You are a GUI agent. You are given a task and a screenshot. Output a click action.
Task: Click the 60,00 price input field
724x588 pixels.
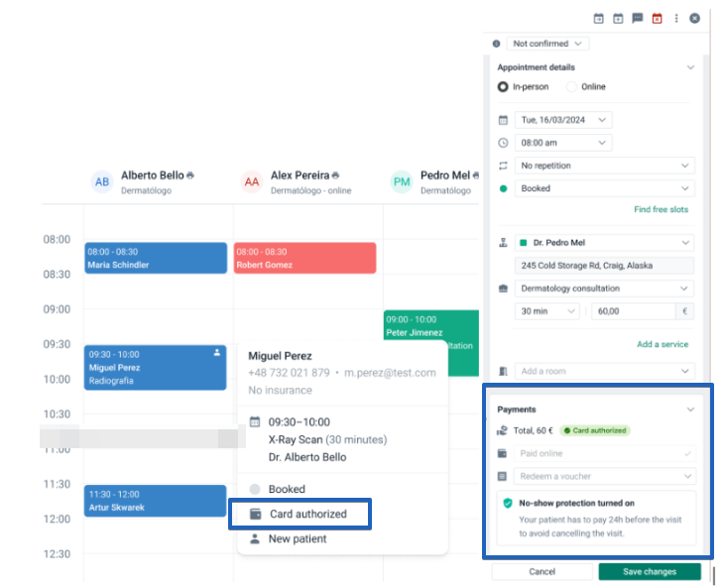coord(633,311)
